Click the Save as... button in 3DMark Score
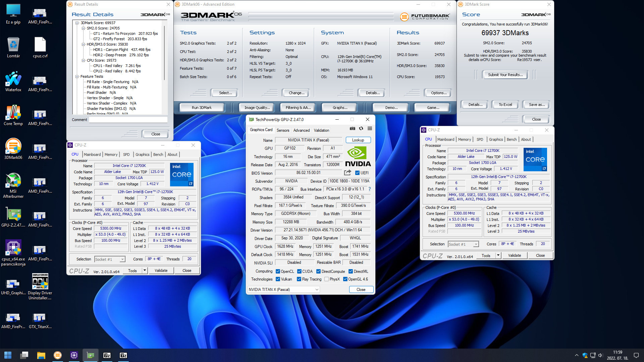 click(537, 105)
